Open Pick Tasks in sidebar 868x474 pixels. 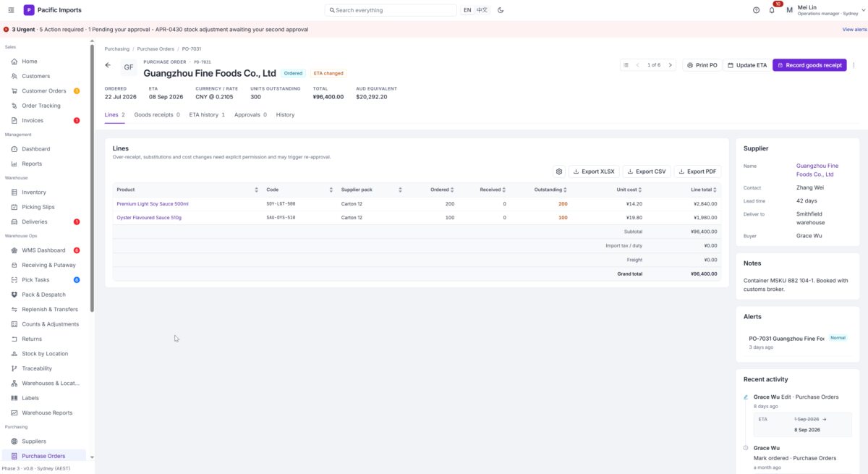[x=43, y=280]
